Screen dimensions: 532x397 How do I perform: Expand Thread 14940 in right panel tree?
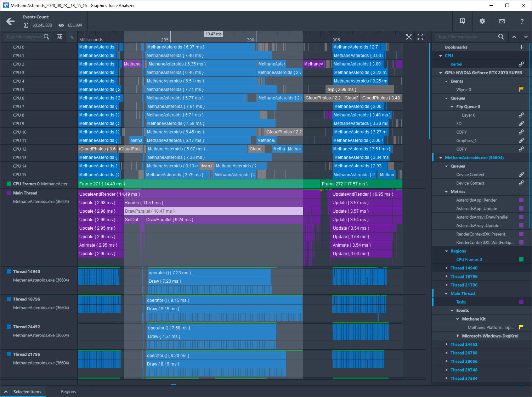[x=446, y=268]
